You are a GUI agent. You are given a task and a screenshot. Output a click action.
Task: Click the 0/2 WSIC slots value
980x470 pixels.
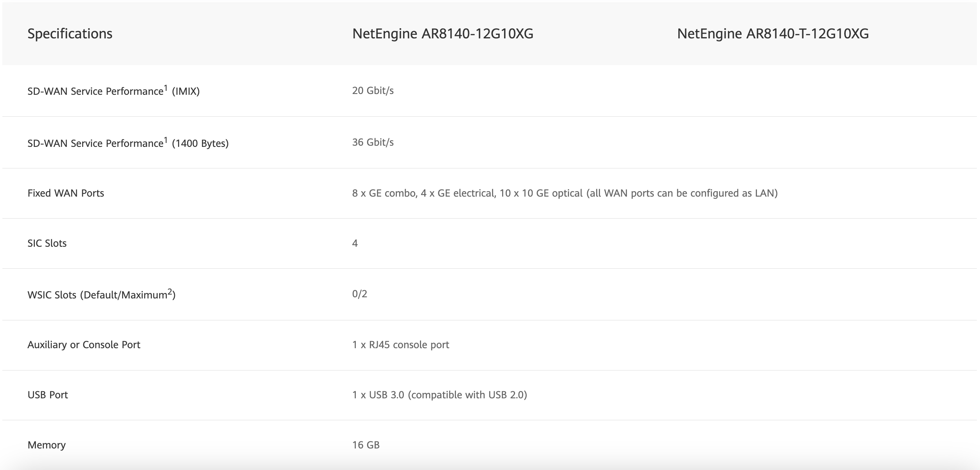(360, 294)
